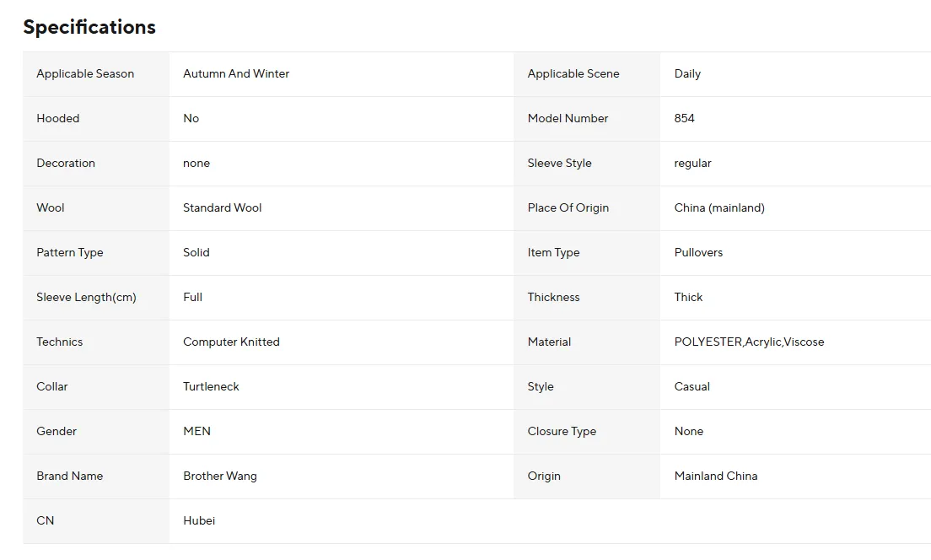Screen dimensions: 931x560
Task: Click the POLYESTER,Acrylic,Viscose material value
Action: pyautogui.click(x=749, y=342)
